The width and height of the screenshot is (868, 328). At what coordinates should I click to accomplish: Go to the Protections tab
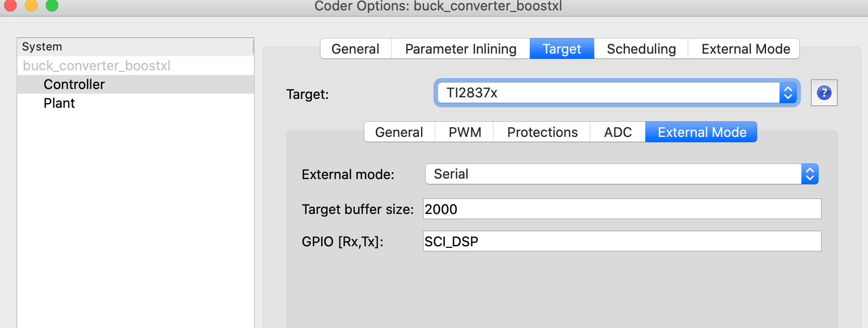542,132
